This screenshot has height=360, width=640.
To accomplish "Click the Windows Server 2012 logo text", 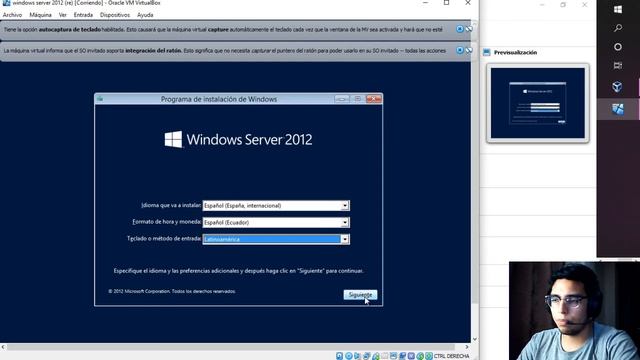I will [x=249, y=140].
